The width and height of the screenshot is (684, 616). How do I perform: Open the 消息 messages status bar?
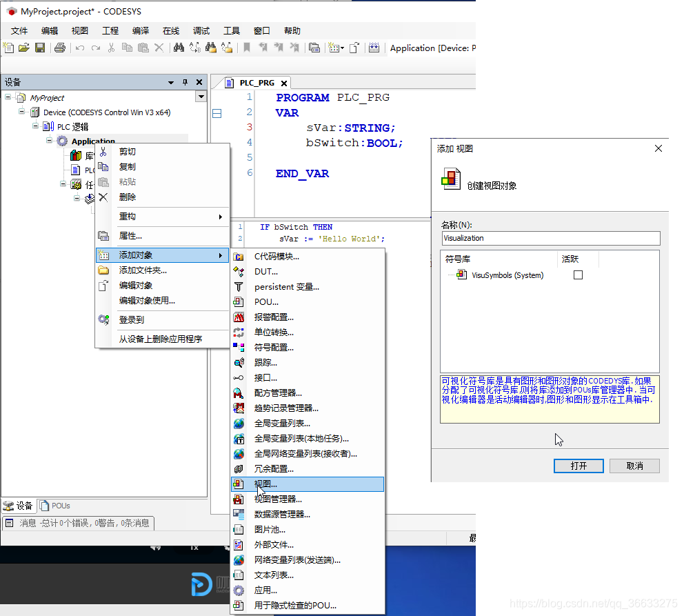coord(79,523)
